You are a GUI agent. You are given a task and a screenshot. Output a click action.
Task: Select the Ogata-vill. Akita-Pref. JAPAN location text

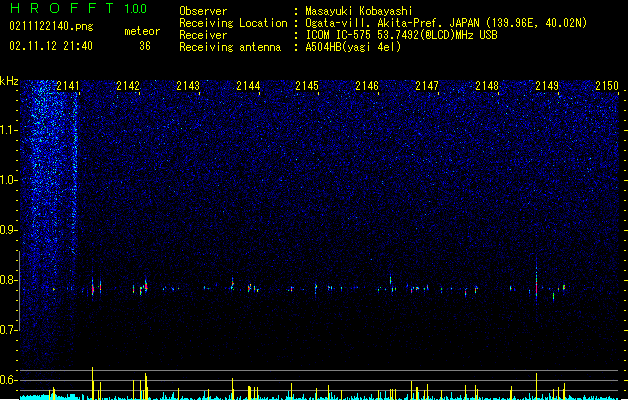[446, 23]
